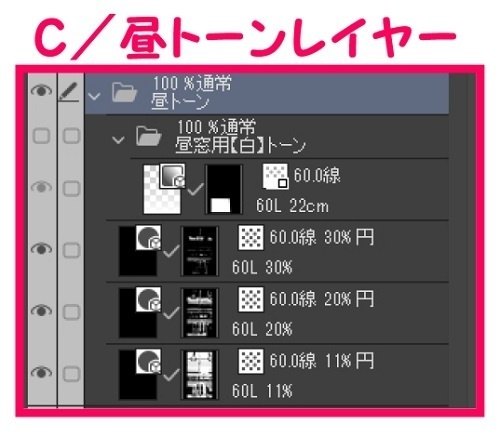Select the 昼窓用【白】トーン folder name
Image resolution: width=500 pixels, height=437 pixels.
240,146
